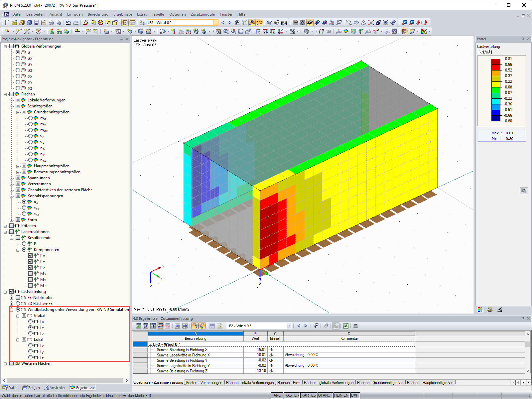Screen dimensions: 532x399
Task: Open the Datei menu
Action: (17, 14)
